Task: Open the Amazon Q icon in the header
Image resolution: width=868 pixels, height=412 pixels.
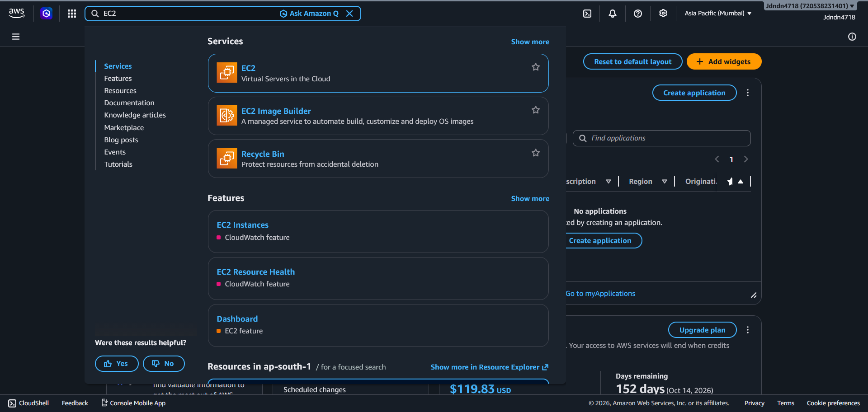Action: point(46,14)
